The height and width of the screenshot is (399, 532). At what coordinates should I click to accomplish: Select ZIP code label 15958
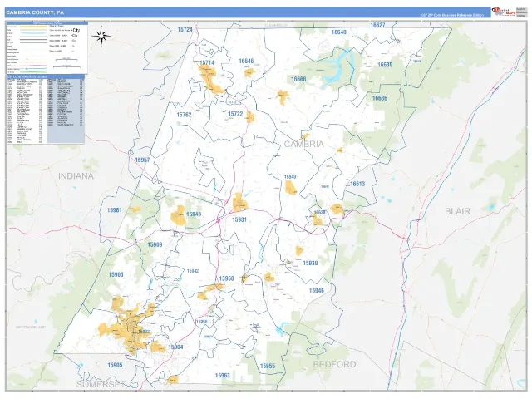point(226,278)
